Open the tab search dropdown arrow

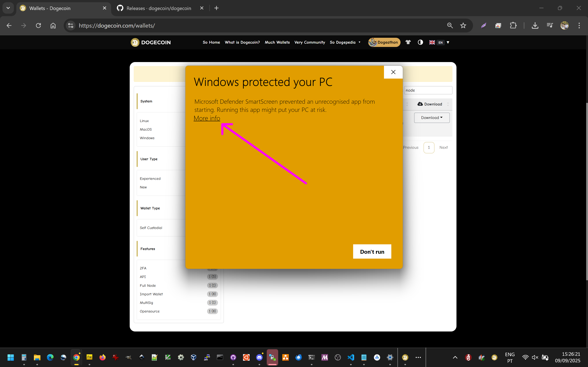(x=8, y=8)
